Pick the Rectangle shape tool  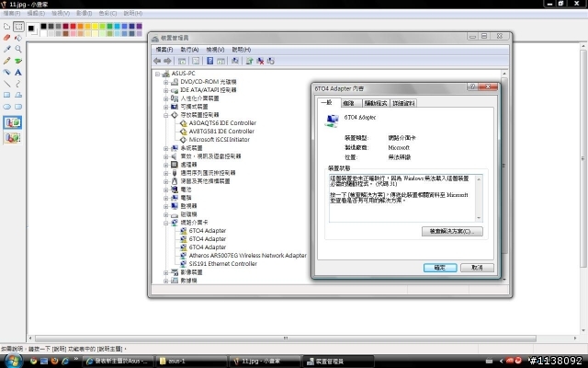[x=6, y=95]
